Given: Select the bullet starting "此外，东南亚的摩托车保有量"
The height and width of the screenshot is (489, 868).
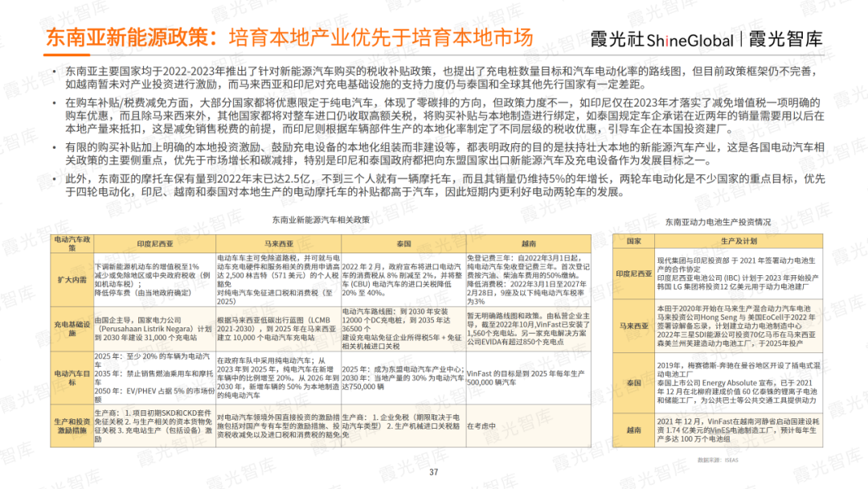Looking at the screenshot, I should point(444,185).
